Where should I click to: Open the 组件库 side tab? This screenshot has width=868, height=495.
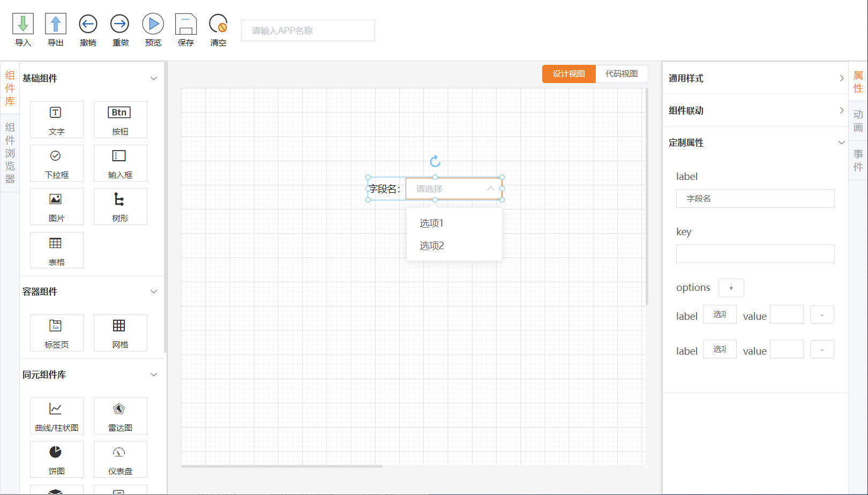pos(10,88)
